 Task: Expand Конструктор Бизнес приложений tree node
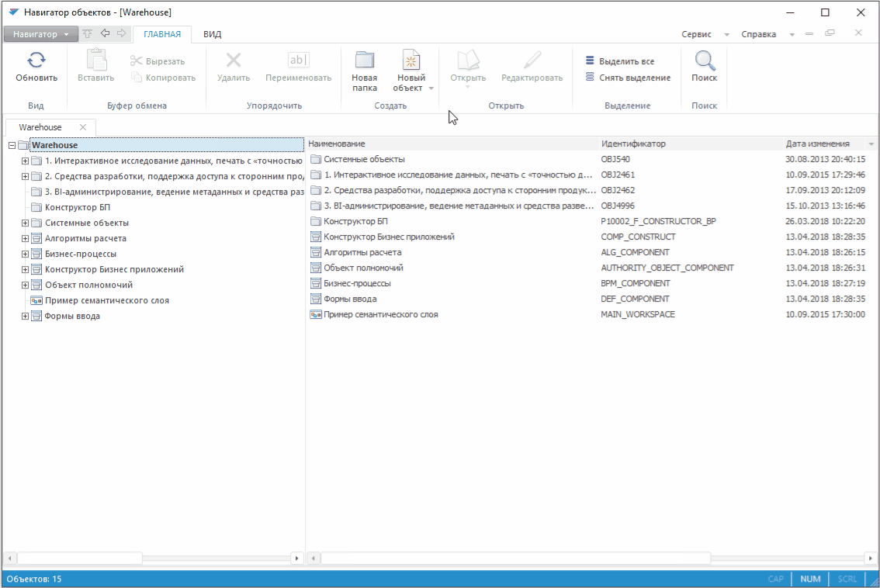[x=25, y=270]
